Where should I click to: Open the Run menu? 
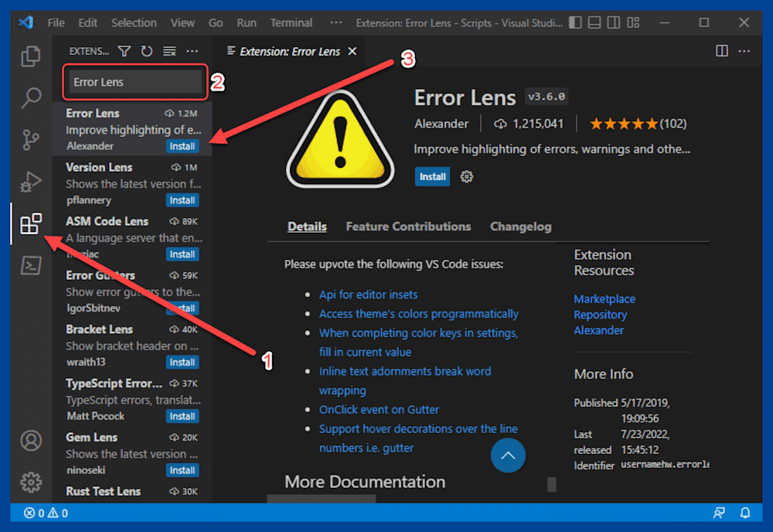(x=247, y=22)
